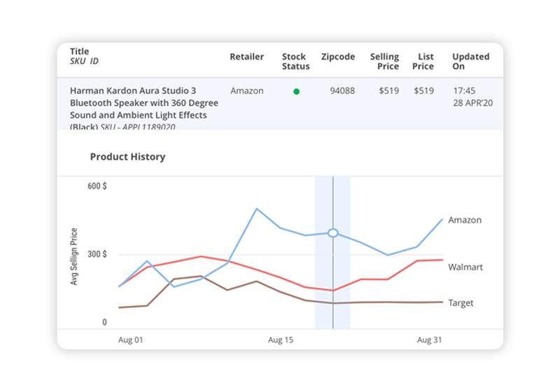
Task: Click the Amazon legend label on chart
Action: coord(465,220)
